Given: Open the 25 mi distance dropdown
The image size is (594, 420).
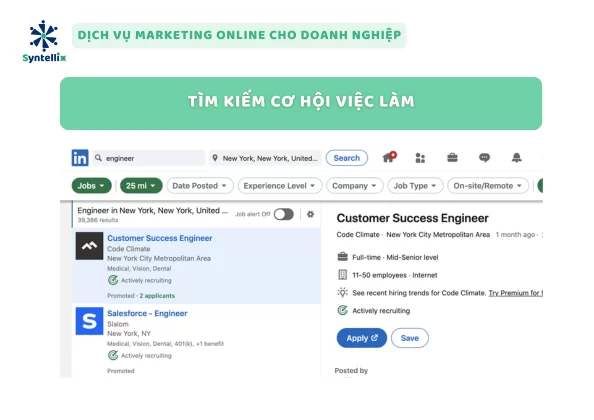Looking at the screenshot, I should 141,186.
